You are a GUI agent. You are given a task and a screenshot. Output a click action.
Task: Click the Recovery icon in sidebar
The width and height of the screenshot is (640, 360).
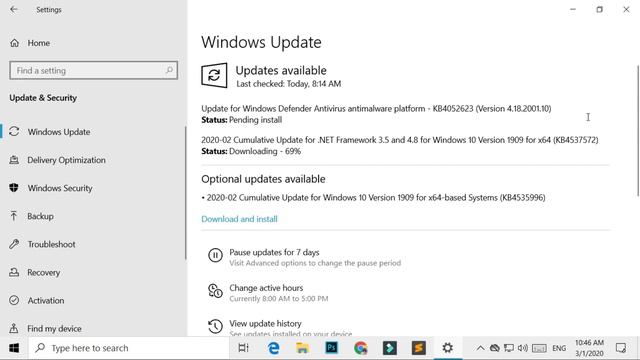tap(14, 272)
